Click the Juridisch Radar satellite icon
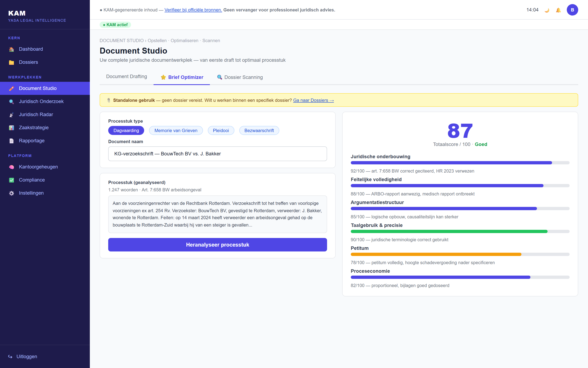Viewport: 588px width, 368px height. (11, 115)
